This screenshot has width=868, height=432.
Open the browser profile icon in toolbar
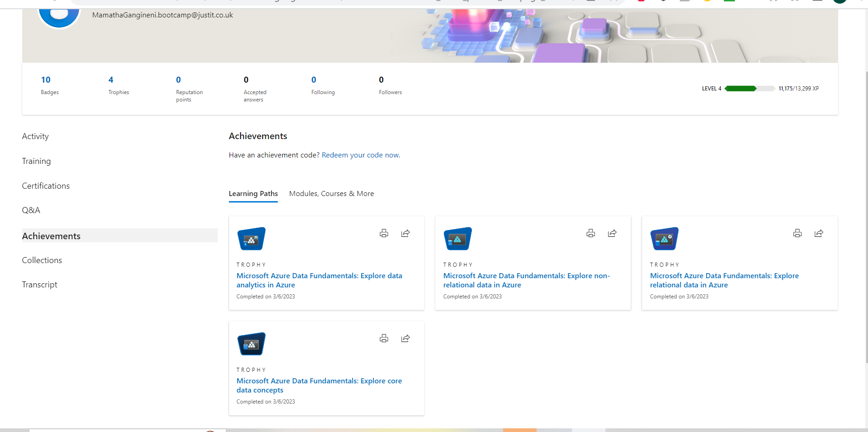click(840, 1)
